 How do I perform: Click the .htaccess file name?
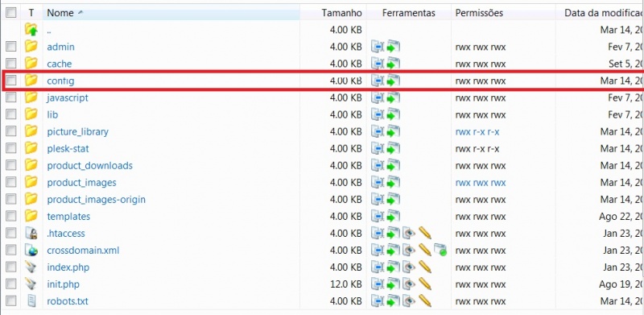pyautogui.click(x=66, y=233)
